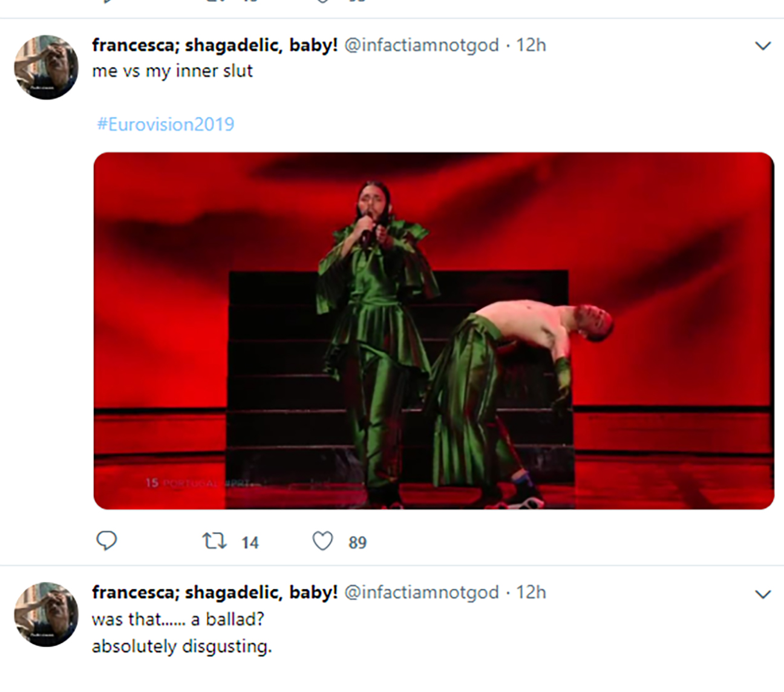Open the retweet count showing 14

pyautogui.click(x=250, y=543)
